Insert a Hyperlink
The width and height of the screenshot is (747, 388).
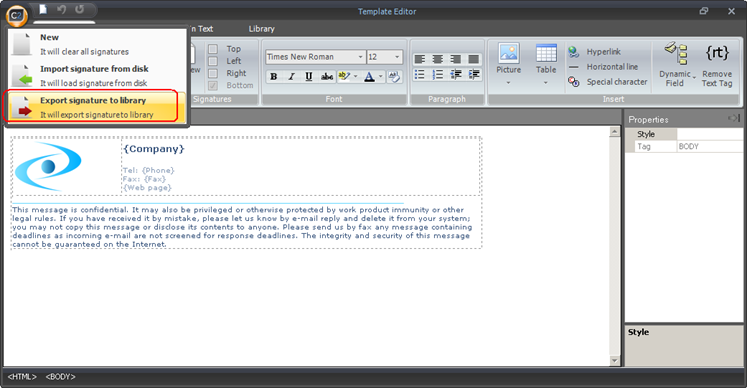(595, 51)
